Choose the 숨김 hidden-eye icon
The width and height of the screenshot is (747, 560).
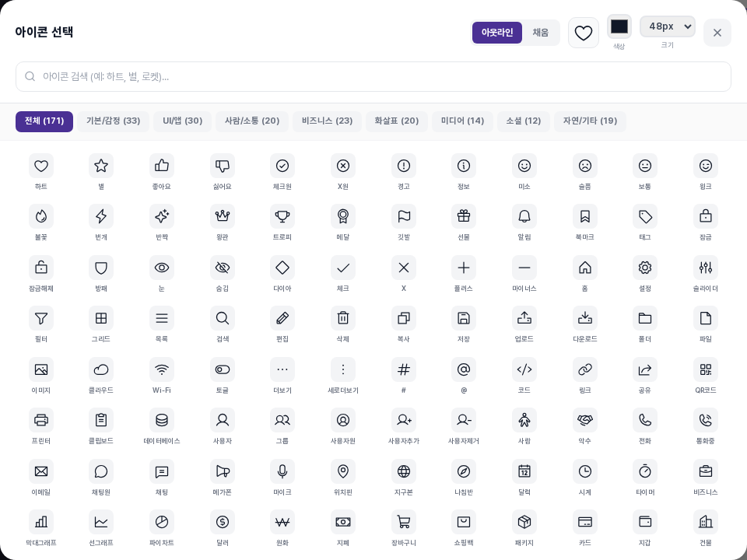(222, 268)
